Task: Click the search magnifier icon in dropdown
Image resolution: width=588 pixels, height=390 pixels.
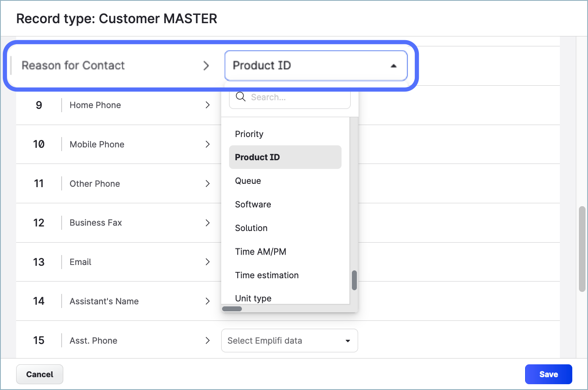Action: coord(240,97)
